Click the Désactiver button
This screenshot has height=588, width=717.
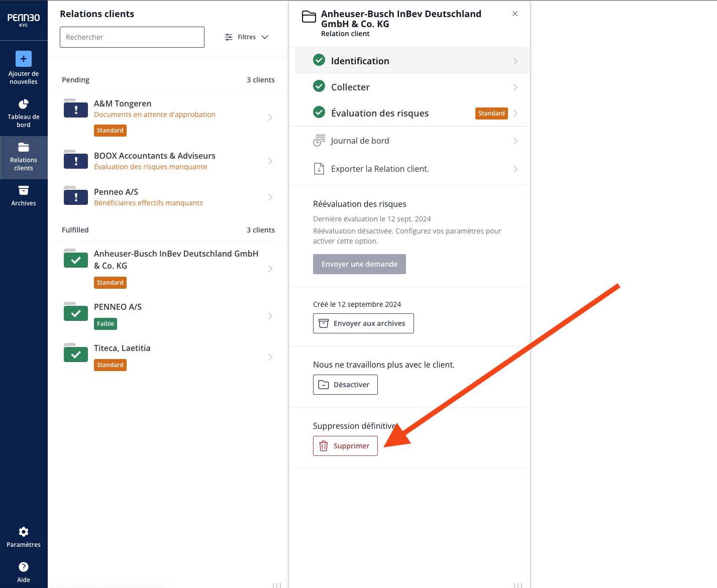(345, 385)
